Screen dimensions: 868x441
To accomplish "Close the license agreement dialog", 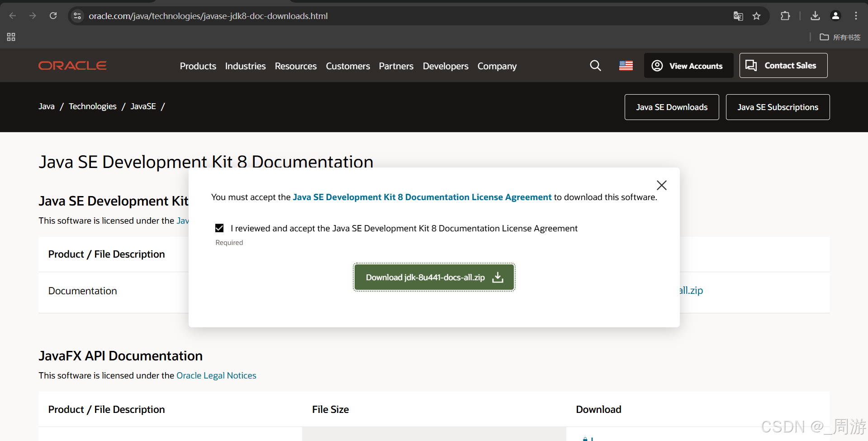I will [661, 185].
